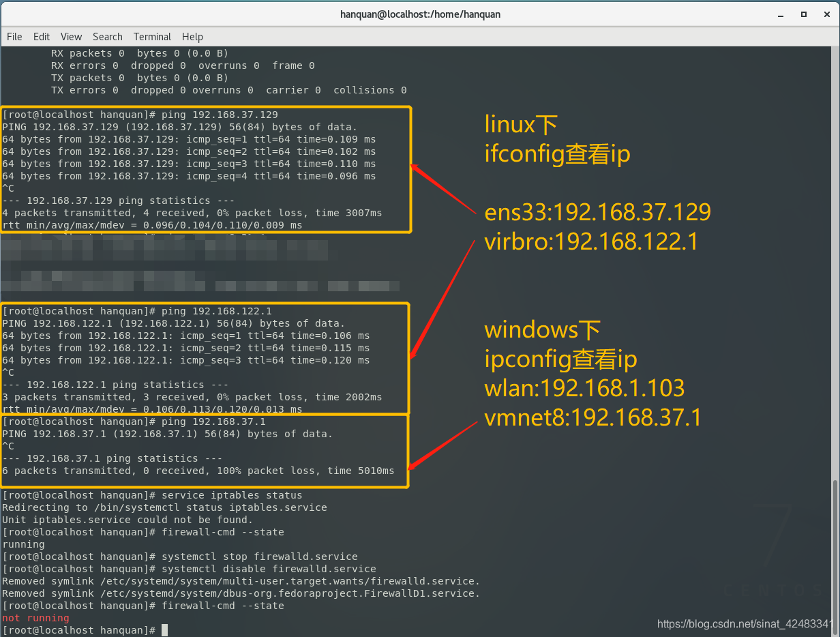840x637 pixels.
Task: Click the 'ping 192.168.122.1' command line
Action: [x=138, y=311]
